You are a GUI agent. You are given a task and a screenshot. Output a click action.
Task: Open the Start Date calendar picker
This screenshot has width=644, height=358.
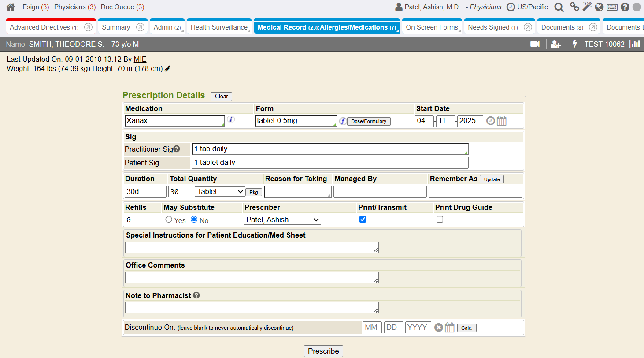501,121
